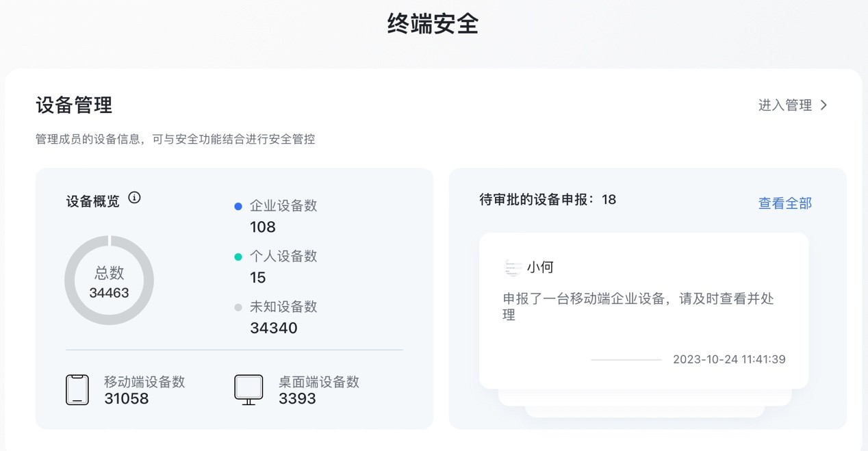
Task: Click the desktop monitor device icon
Action: point(248,389)
